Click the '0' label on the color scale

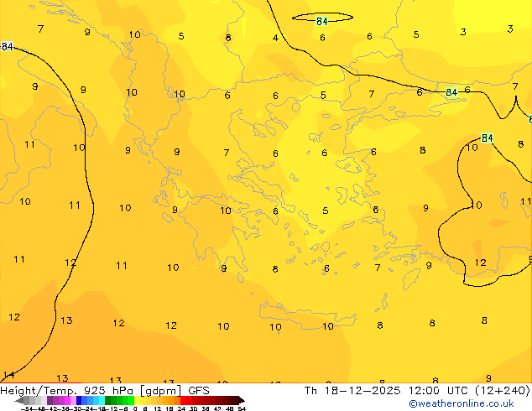tap(135, 408)
